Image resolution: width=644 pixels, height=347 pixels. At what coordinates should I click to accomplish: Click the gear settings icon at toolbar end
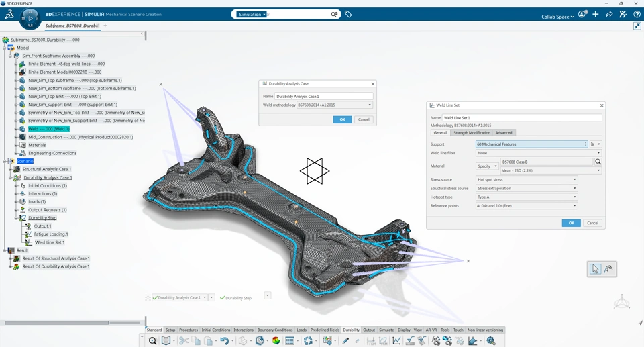(490, 340)
